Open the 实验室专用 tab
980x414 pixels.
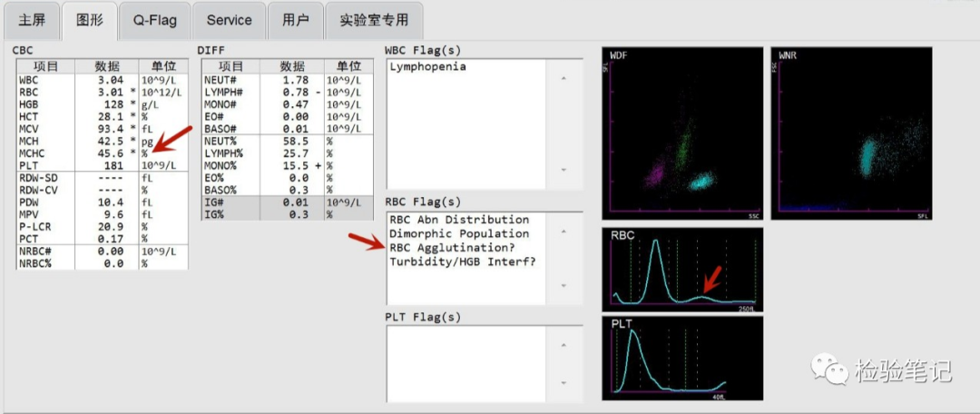374,21
